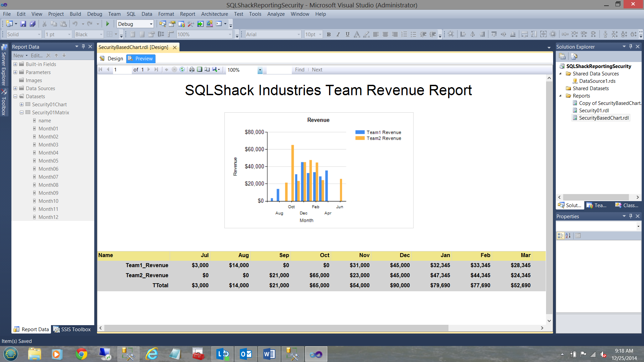Switch to the Design tab
This screenshot has height=362, width=644.
point(112,59)
